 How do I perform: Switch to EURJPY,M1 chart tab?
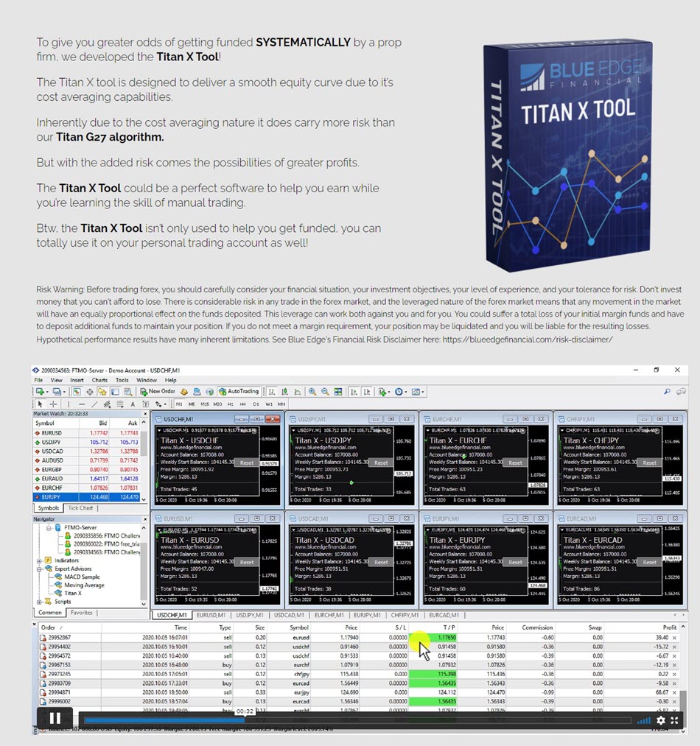[366, 615]
